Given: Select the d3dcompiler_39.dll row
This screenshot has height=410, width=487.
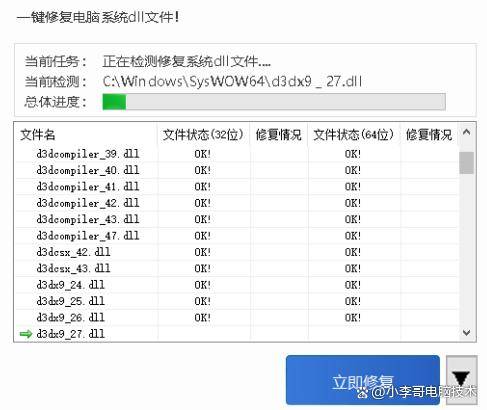Looking at the screenshot, I should click(237, 154).
